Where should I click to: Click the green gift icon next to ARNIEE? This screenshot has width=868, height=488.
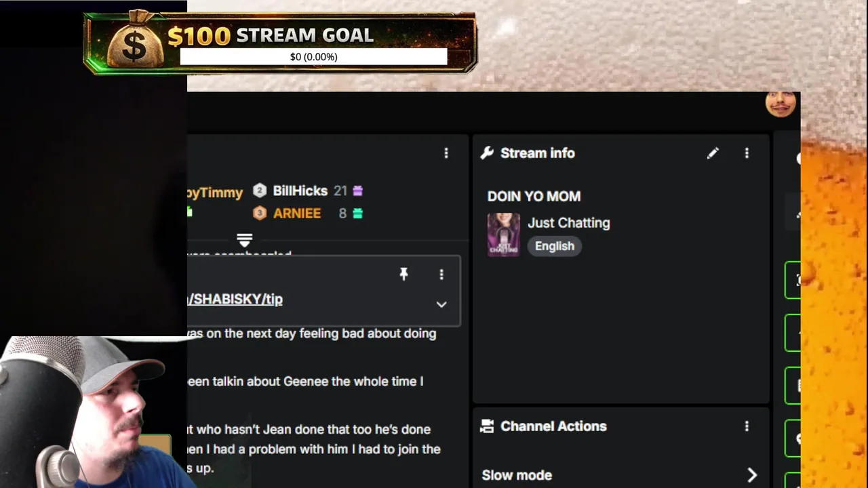coord(357,213)
